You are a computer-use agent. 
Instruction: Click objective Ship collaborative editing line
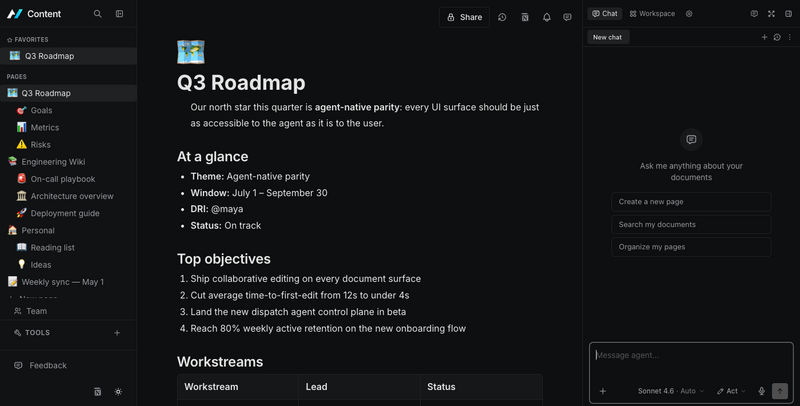pos(305,279)
